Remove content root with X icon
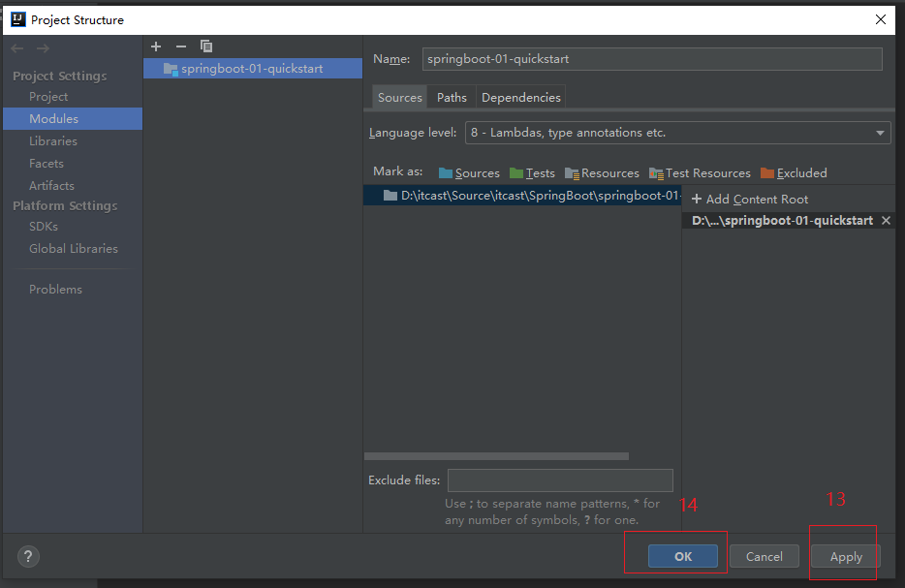 [886, 221]
